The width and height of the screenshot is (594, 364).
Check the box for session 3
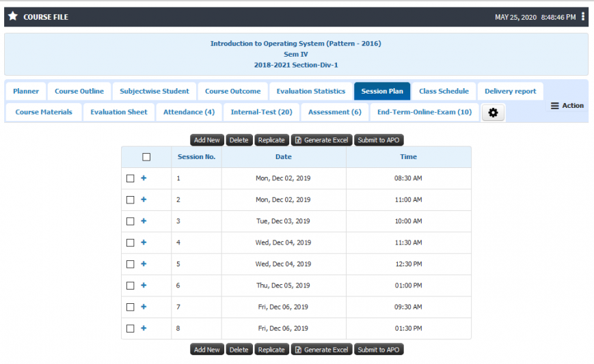(131, 221)
